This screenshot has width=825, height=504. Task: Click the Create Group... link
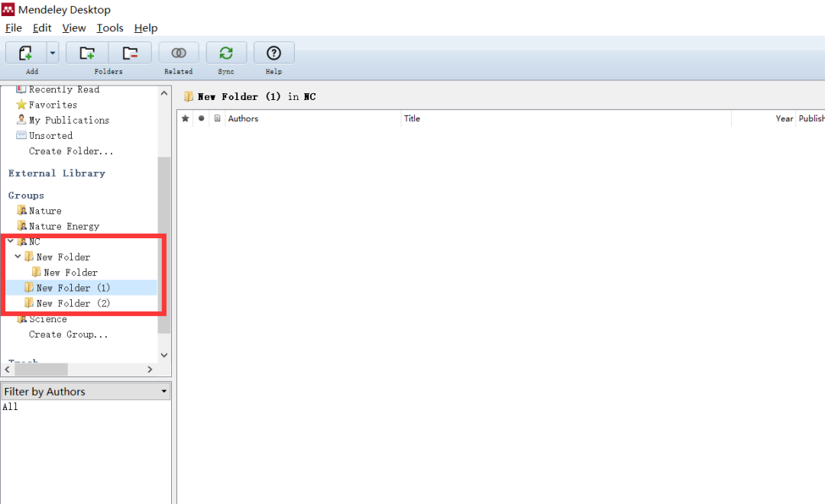point(69,334)
